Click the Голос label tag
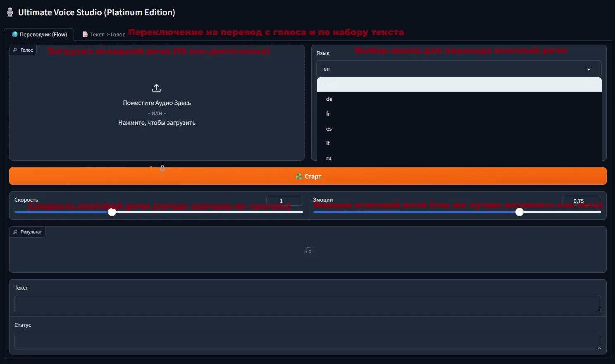 point(23,50)
